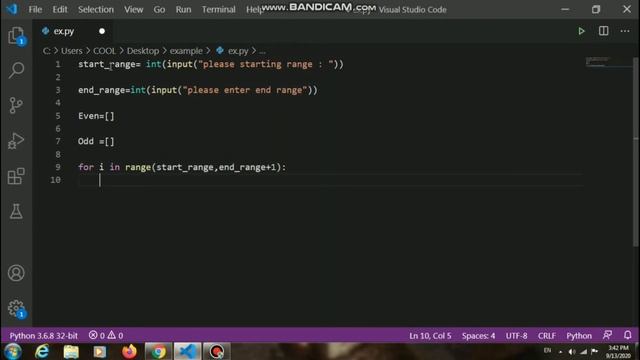Open the Edit menu
This screenshot has height=360, width=640.
tap(60, 9)
